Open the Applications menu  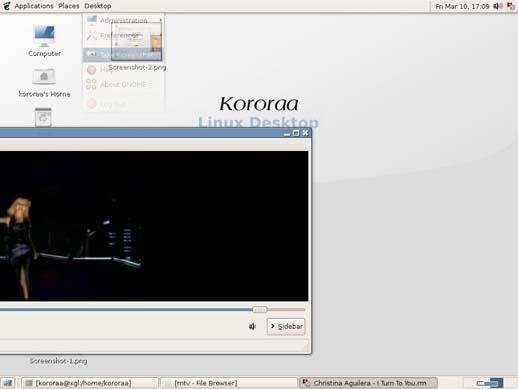[x=34, y=6]
